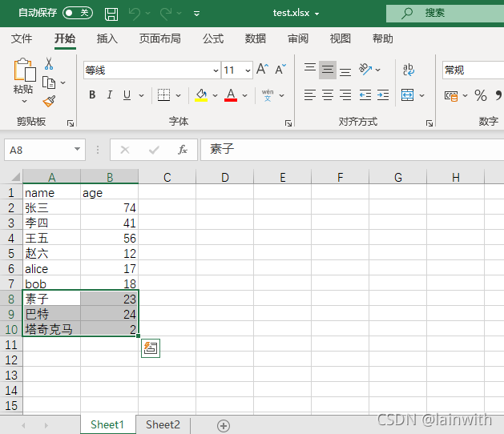Click the Paste Options icon below the selection
504x434 pixels.
click(150, 348)
